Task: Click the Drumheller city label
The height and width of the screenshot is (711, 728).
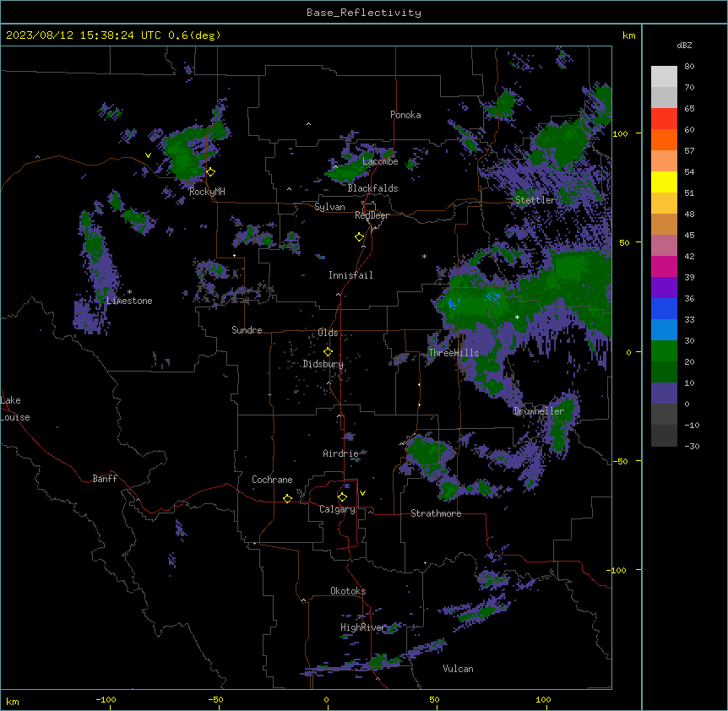Action: tap(539, 411)
